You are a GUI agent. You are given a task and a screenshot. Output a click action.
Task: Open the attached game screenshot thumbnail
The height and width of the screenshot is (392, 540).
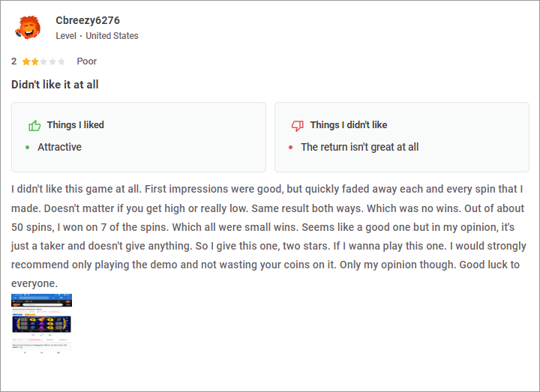42,322
